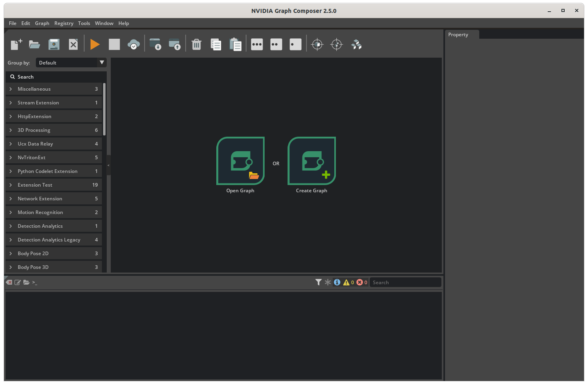The image size is (588, 385).
Task: Toggle the warning messages filter in console
Action: pos(346,282)
